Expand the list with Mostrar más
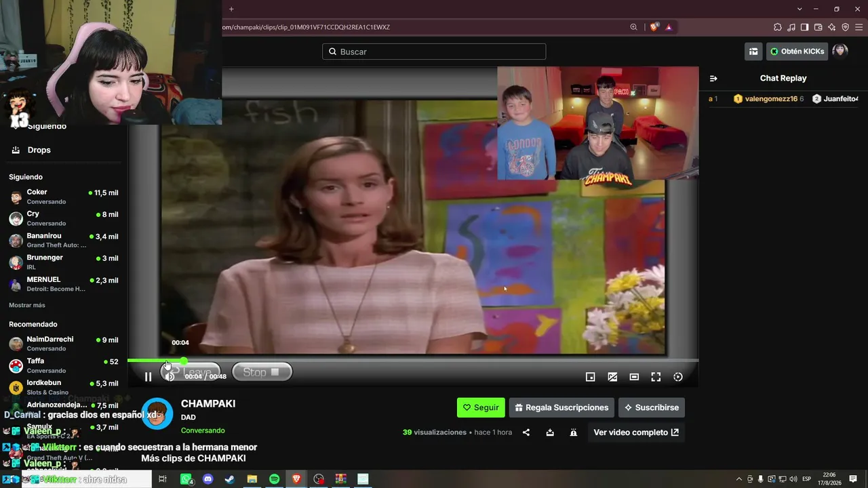The height and width of the screenshot is (488, 868). [27, 305]
